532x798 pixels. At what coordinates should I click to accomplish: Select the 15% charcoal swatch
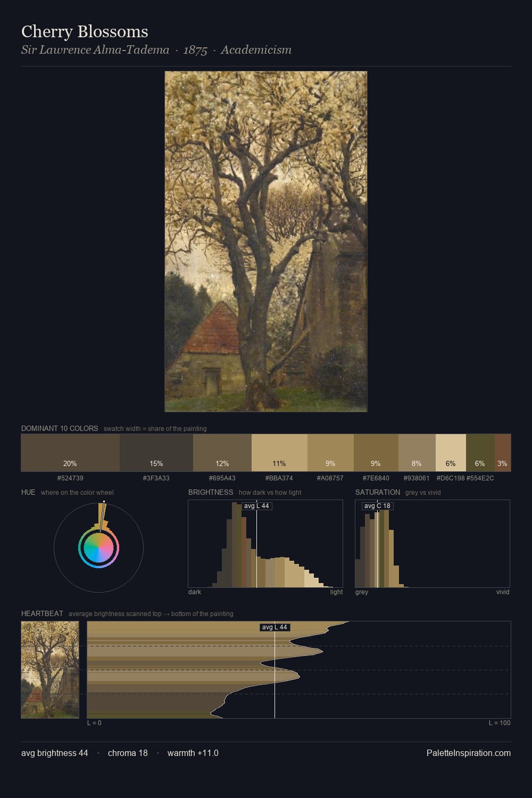tap(156, 453)
